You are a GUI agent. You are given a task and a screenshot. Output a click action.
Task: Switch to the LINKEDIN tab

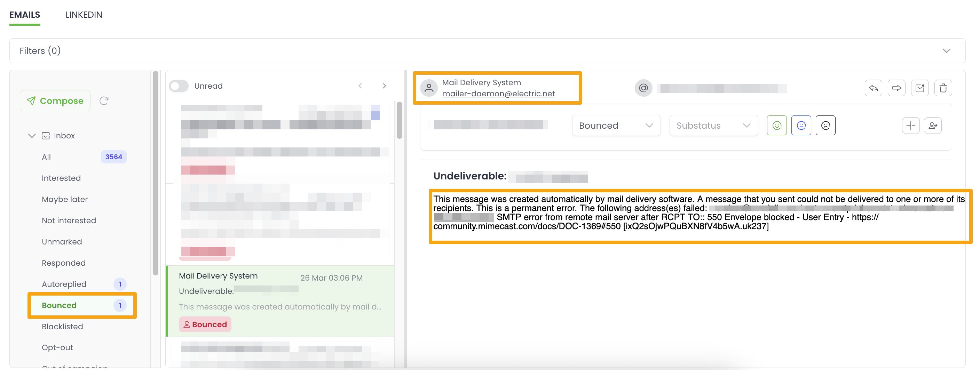[84, 15]
